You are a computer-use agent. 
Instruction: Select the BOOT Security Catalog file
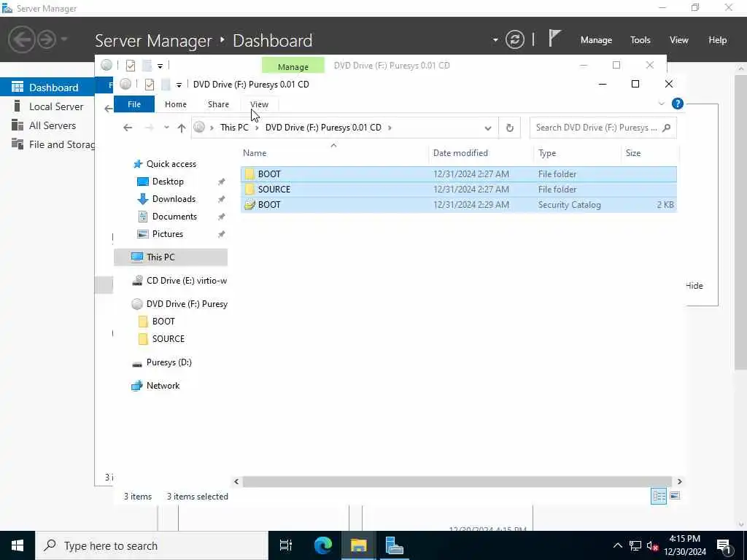[x=458, y=205]
